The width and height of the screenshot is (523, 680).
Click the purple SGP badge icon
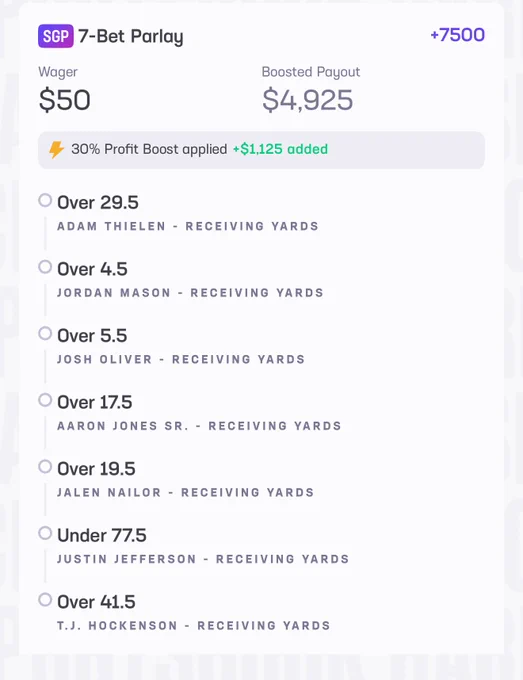click(x=56, y=36)
